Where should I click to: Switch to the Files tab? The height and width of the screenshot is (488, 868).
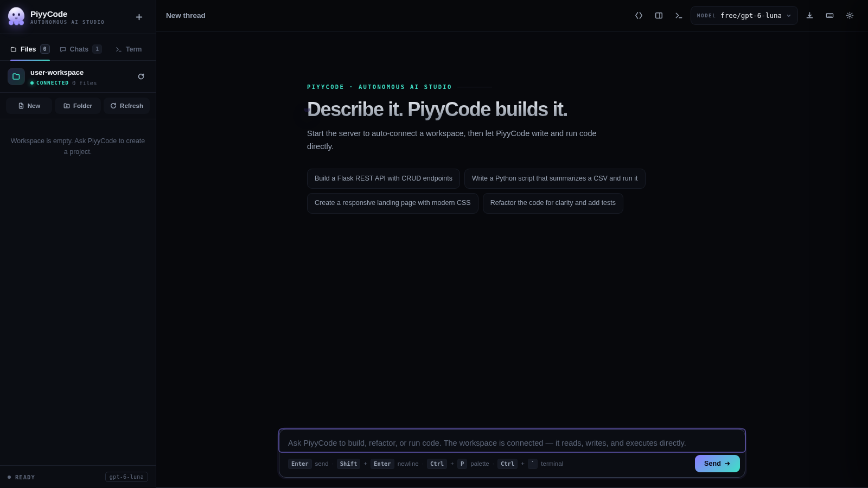click(x=30, y=49)
